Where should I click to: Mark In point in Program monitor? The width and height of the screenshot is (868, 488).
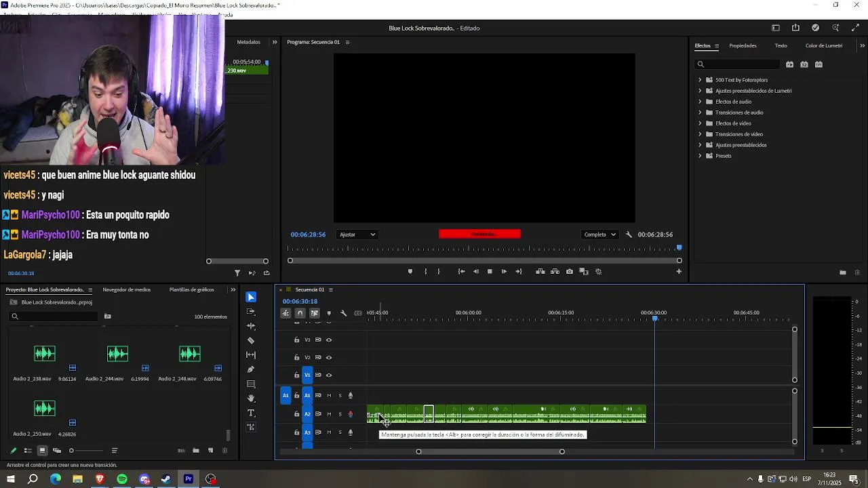coord(426,272)
